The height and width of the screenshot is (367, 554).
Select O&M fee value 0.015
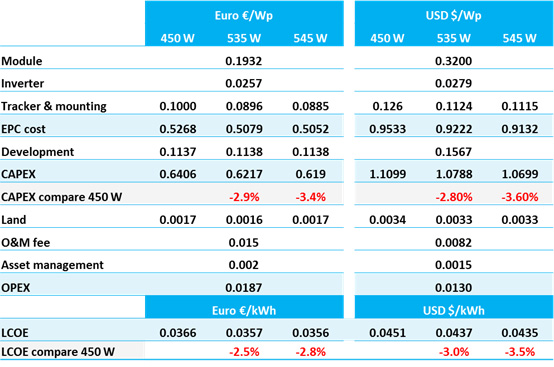[244, 243]
